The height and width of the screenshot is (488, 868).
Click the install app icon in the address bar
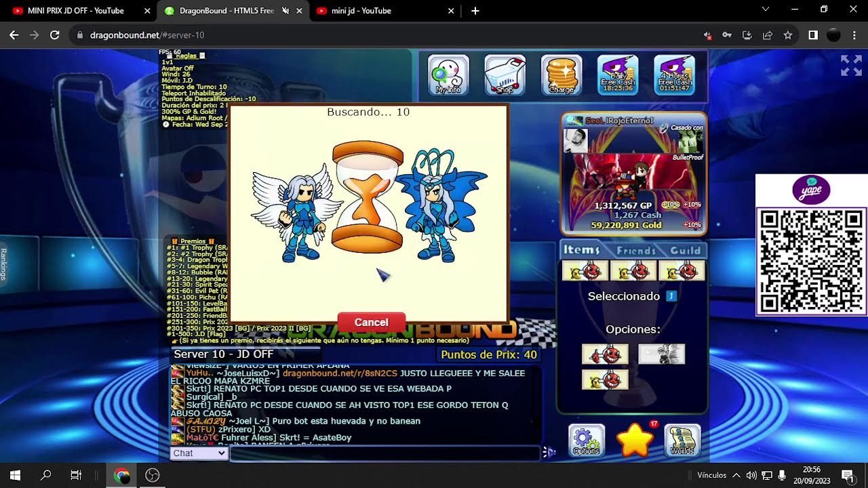[x=747, y=35]
